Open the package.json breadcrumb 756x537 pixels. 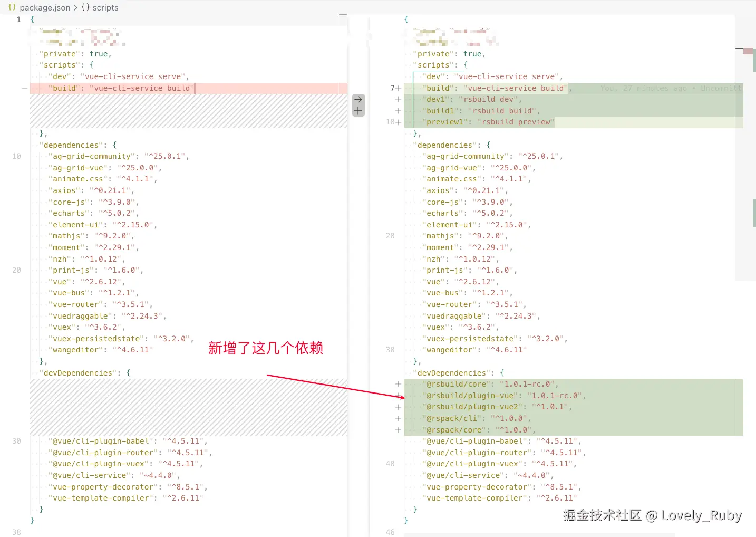tap(45, 7)
